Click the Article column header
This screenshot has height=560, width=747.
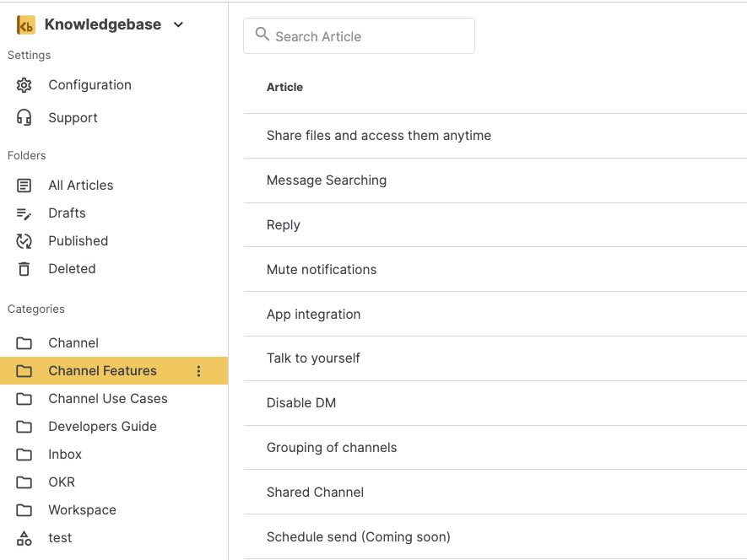284,87
